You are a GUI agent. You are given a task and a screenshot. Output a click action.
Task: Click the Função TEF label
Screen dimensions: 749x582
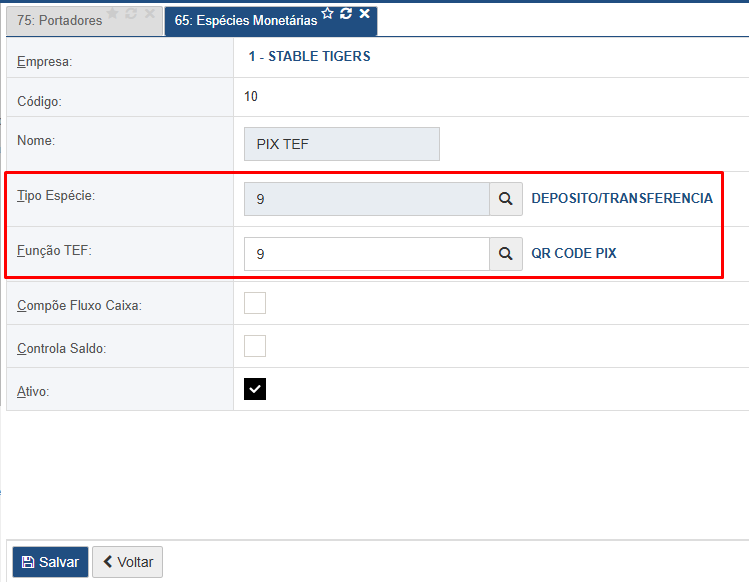54,250
